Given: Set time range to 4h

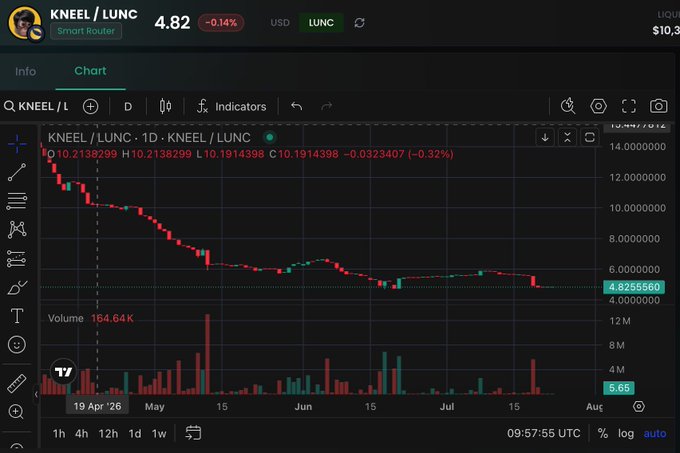Looking at the screenshot, I should pyautogui.click(x=82, y=433).
